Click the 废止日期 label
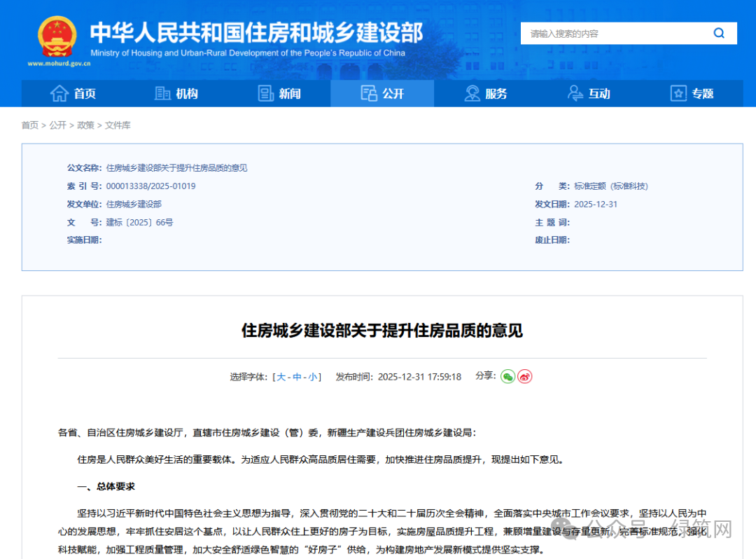Image resolution: width=756 pixels, height=559 pixels. pyautogui.click(x=552, y=240)
